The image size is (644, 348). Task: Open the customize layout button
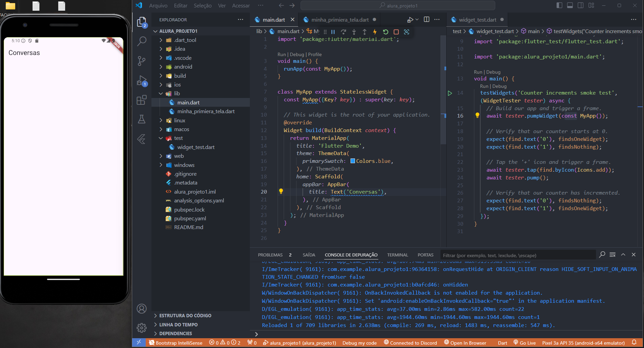591,5
